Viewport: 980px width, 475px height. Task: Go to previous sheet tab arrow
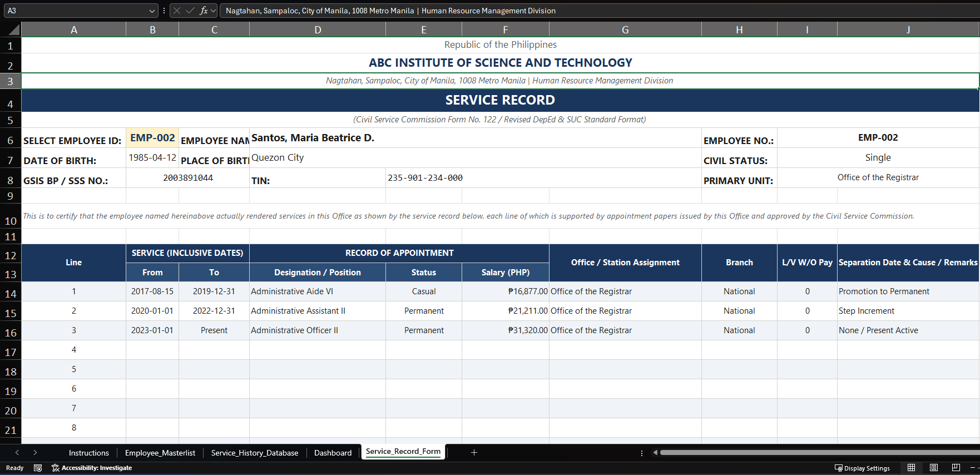click(x=17, y=453)
